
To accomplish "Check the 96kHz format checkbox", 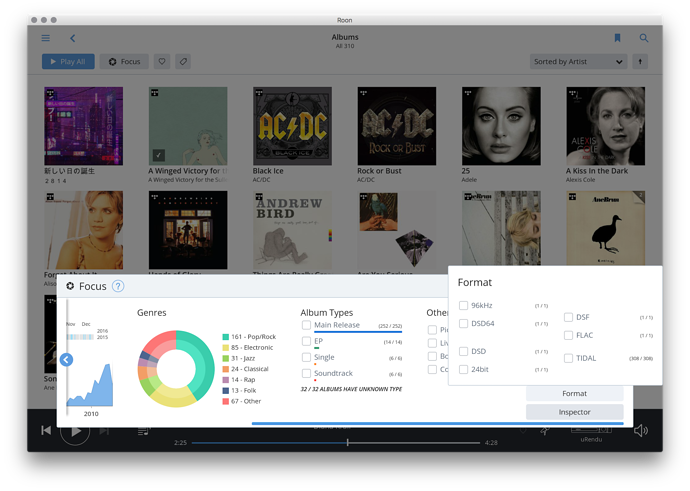I will 463,305.
